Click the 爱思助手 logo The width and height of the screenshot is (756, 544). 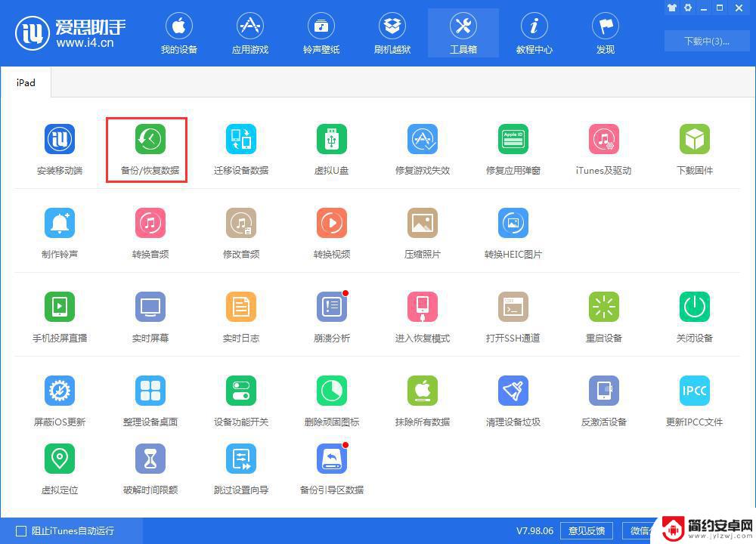click(70, 33)
